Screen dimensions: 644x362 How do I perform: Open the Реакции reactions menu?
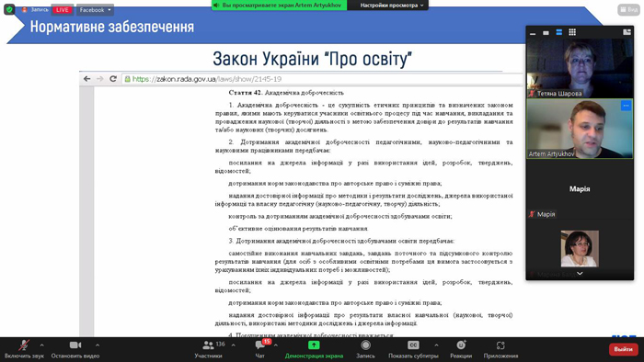click(461, 350)
